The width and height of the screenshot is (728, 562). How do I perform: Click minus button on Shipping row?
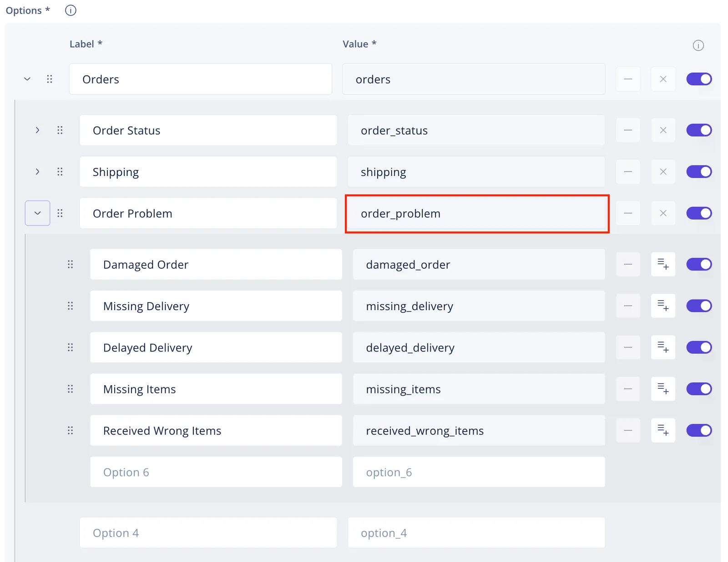628,171
